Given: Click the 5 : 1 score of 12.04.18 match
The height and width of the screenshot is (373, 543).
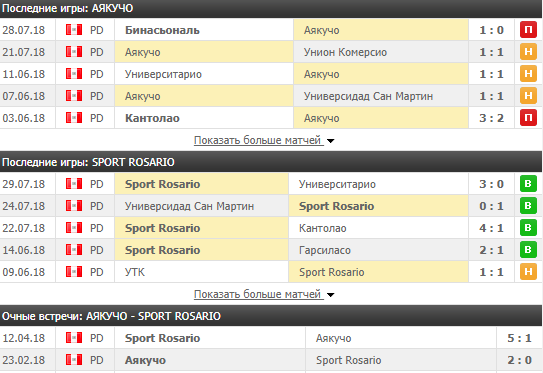Looking at the screenshot, I should 519,338.
